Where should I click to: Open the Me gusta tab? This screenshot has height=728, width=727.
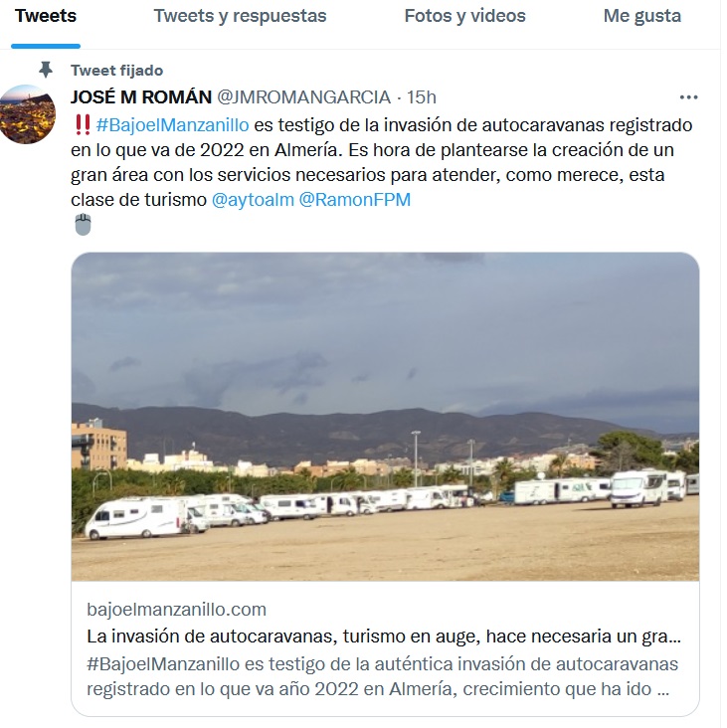(x=642, y=16)
